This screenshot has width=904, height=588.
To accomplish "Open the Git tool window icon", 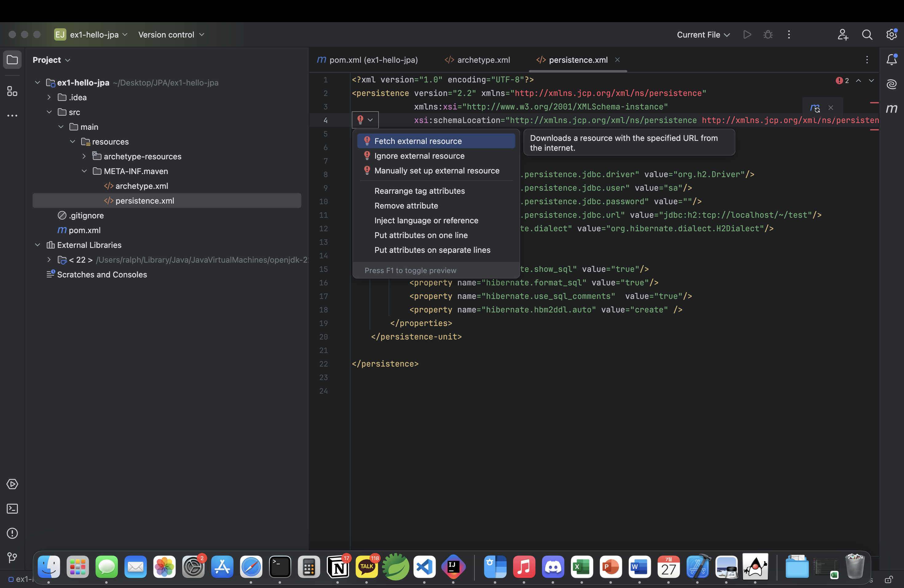I will (12, 557).
